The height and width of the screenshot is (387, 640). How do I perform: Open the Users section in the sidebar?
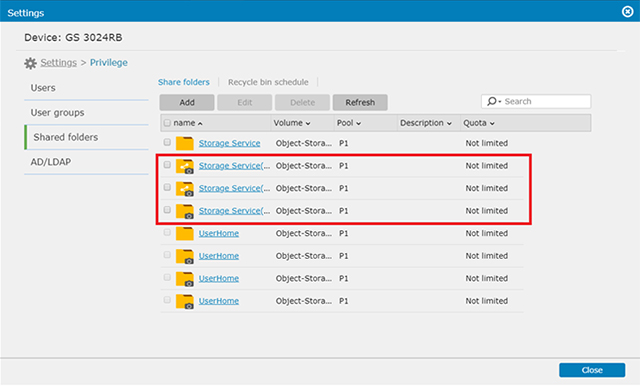click(86, 88)
